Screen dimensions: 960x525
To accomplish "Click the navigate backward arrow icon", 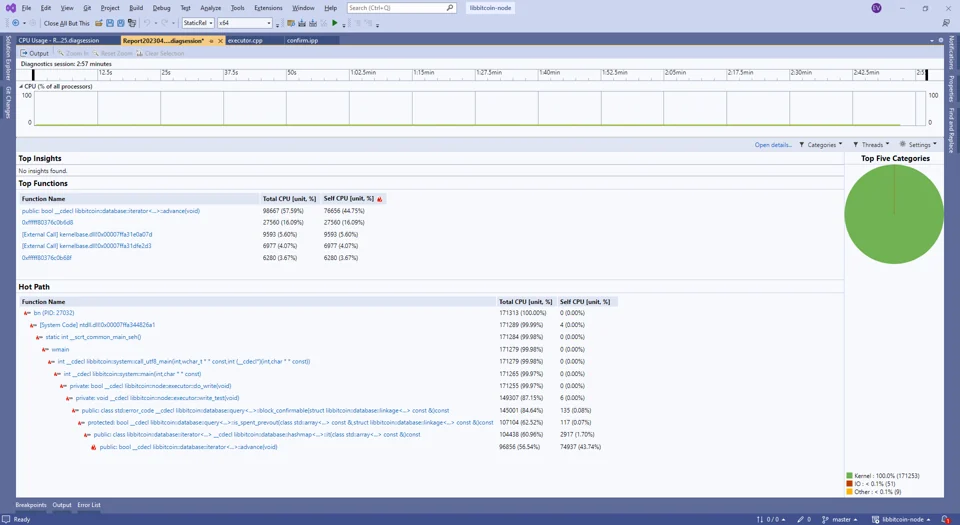I will (15, 23).
